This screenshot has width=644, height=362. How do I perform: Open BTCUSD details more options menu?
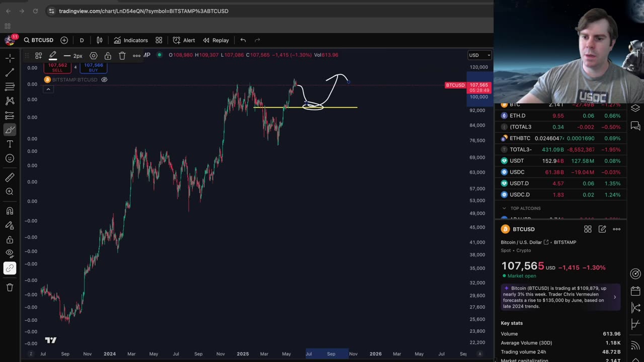pos(617,229)
